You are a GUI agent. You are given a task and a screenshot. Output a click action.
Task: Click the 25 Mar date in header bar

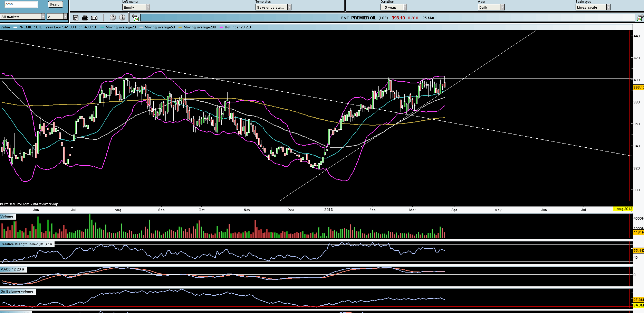coord(429,18)
